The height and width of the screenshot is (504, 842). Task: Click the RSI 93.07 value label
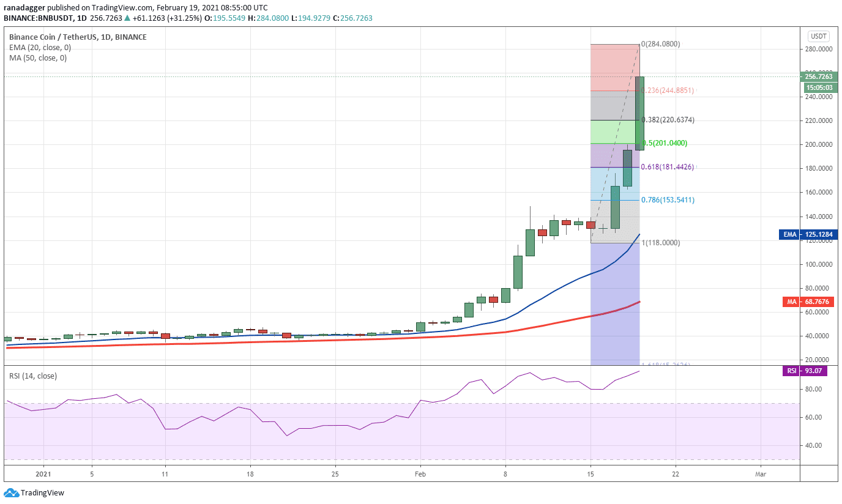click(x=811, y=371)
